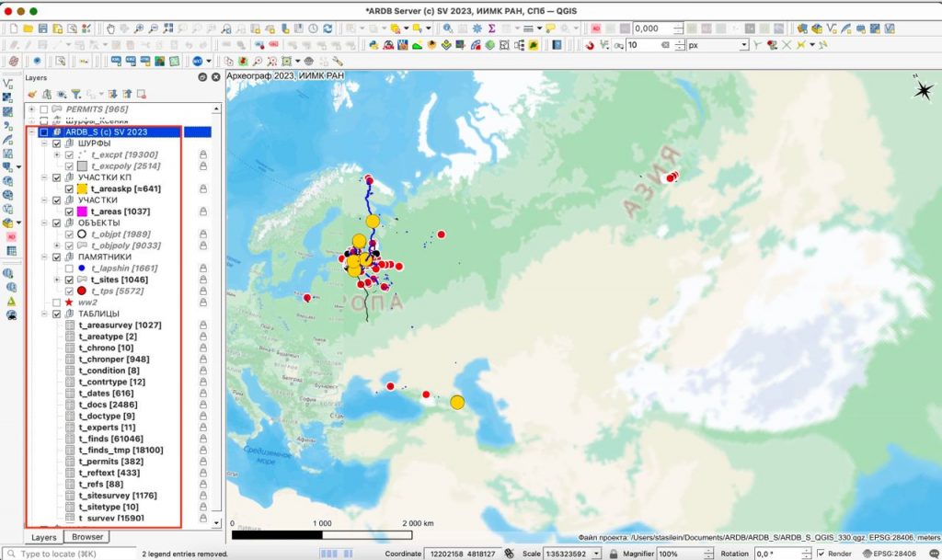Select the Pan Map hand tool
Viewport: 942px width, 560px height.
tap(110, 29)
